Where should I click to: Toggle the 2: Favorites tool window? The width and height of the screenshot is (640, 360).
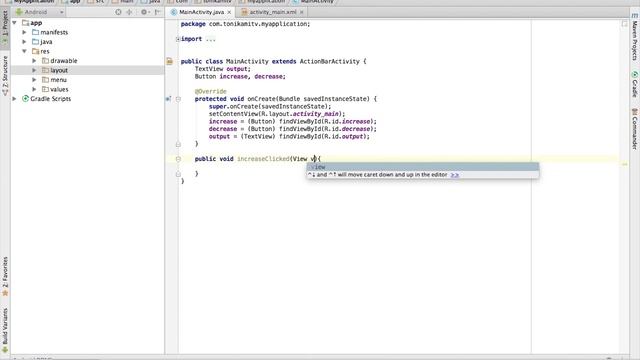coord(5,276)
